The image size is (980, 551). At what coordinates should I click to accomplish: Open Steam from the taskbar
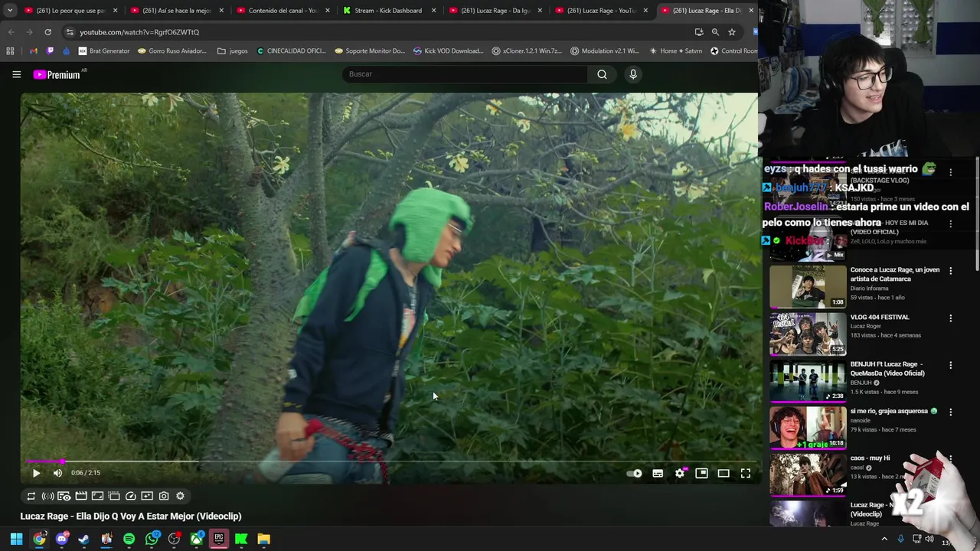point(83,540)
